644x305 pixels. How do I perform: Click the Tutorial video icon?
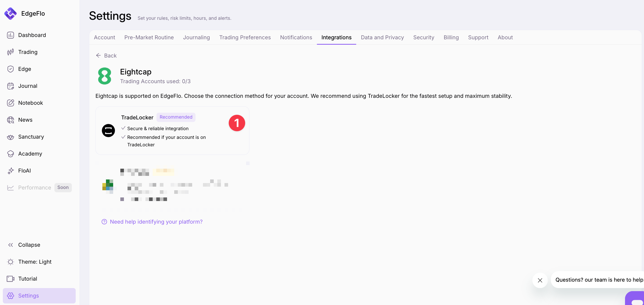(x=11, y=279)
